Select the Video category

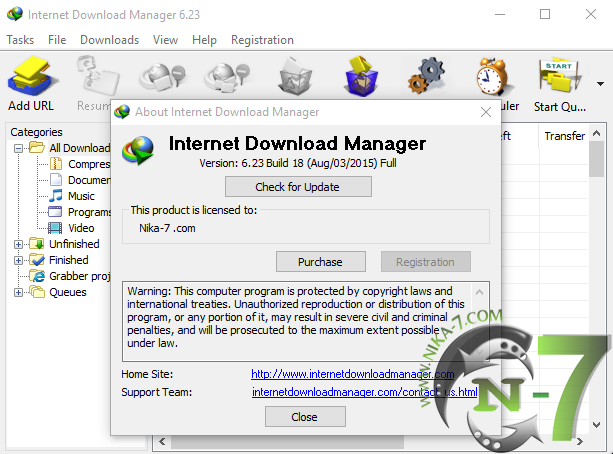(x=81, y=228)
